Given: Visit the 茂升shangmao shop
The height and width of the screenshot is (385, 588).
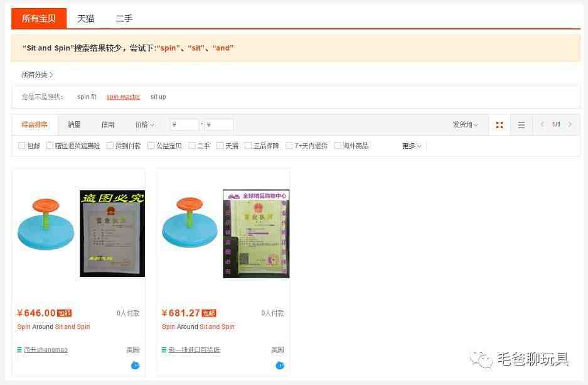Looking at the screenshot, I should (x=46, y=350).
